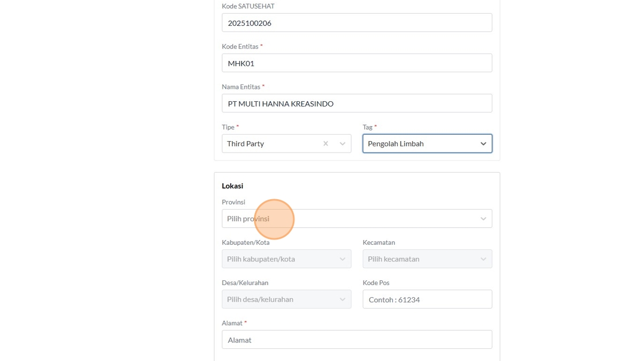Screen dimensions: 644x361
Task: Focus the Alamat address field
Action: pos(356,340)
